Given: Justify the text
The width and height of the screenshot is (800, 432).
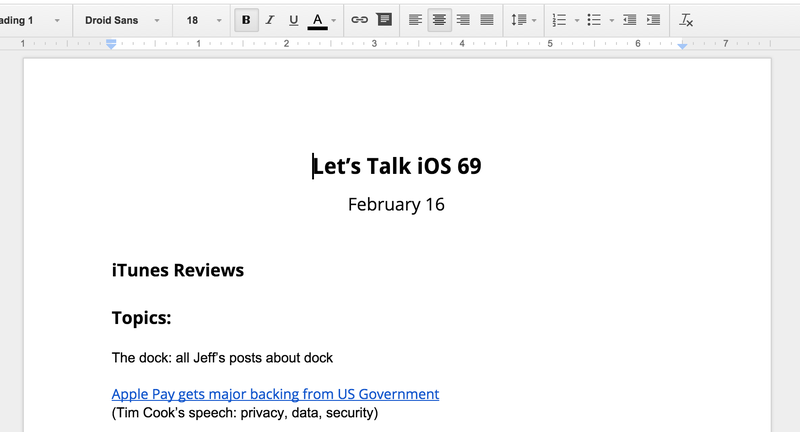Looking at the screenshot, I should pyautogui.click(x=487, y=20).
